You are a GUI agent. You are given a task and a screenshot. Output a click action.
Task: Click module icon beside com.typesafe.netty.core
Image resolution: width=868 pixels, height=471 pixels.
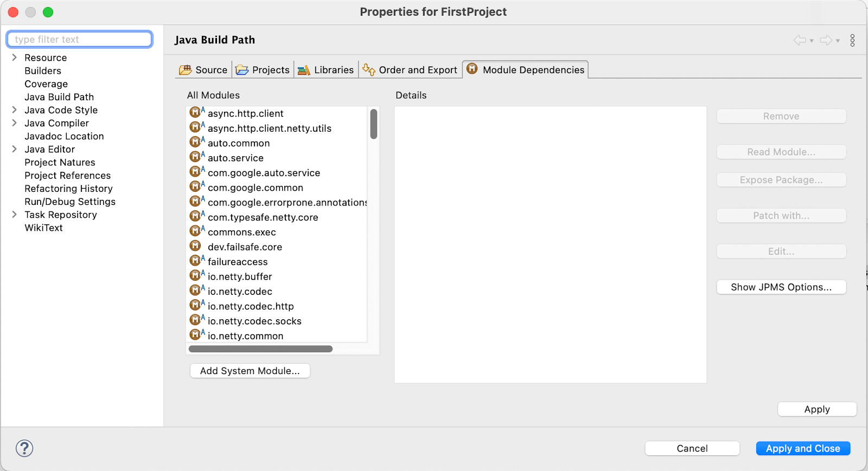pos(196,216)
